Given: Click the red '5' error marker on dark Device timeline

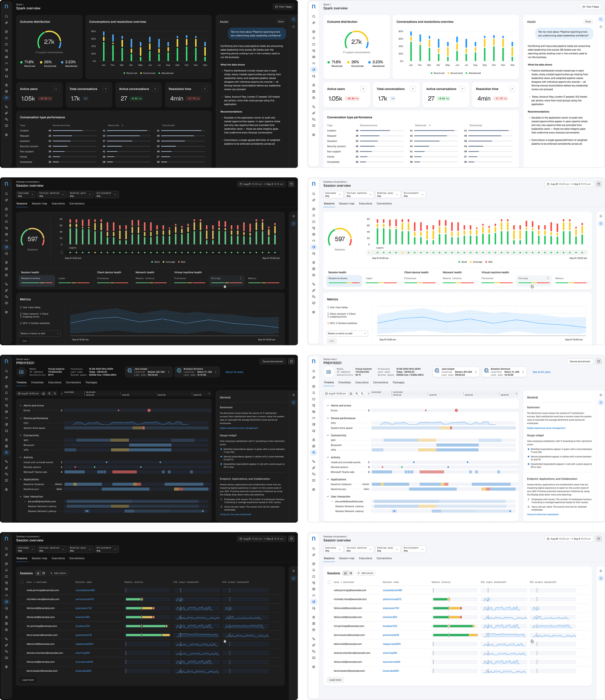Looking at the screenshot, I should coord(149,410).
